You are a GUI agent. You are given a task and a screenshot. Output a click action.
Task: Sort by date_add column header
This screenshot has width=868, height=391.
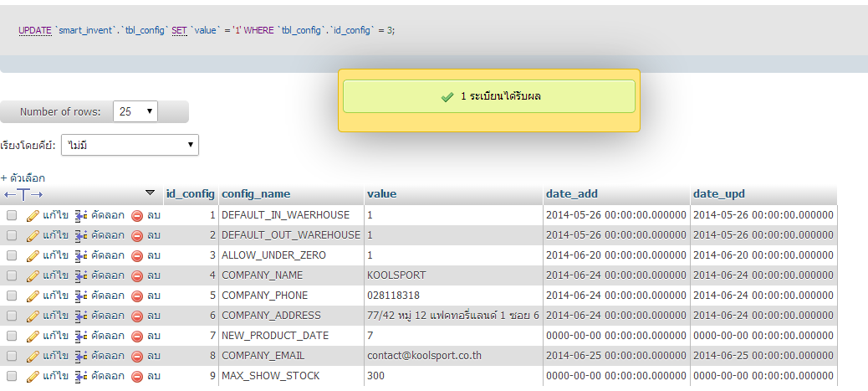572,194
